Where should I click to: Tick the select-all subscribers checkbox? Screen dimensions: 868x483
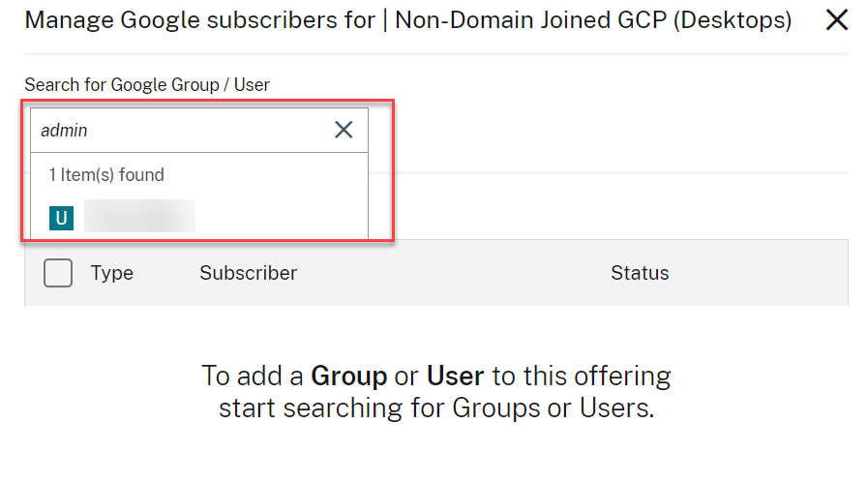point(58,274)
